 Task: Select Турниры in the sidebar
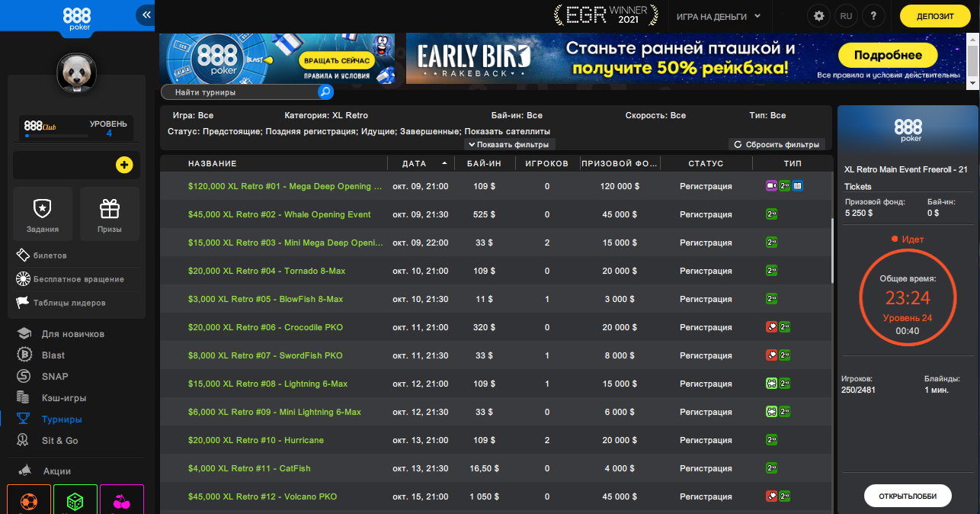pos(62,419)
